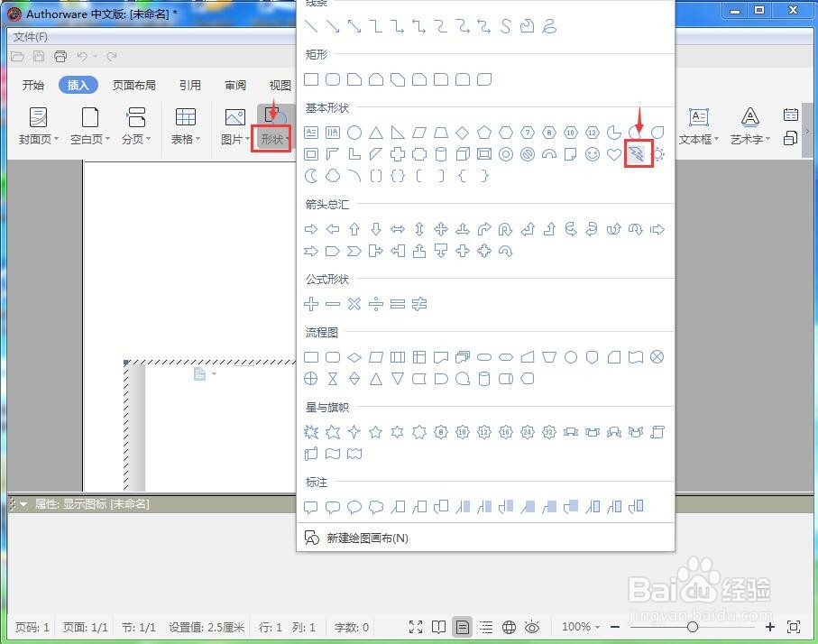This screenshot has width=818, height=644.
Task: Open the 视图 ribbon tab
Action: pyautogui.click(x=280, y=85)
